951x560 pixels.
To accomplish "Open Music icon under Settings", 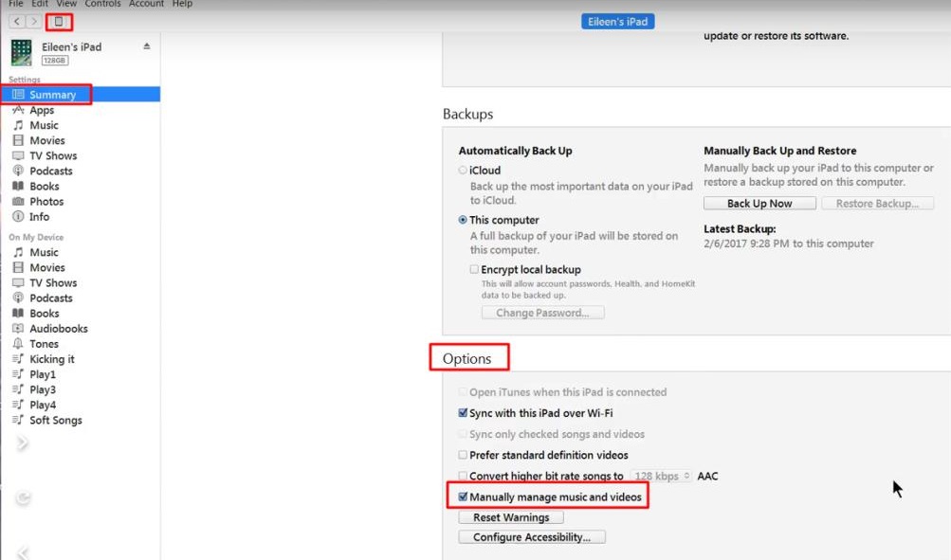I will tap(18, 125).
